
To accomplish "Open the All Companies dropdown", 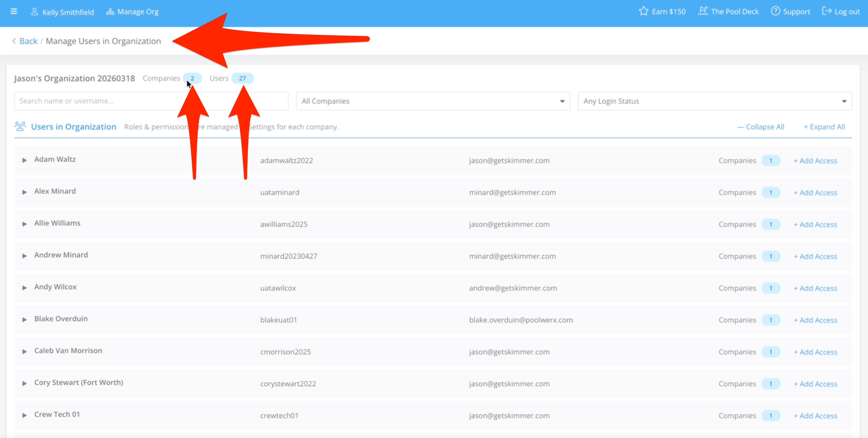I will tap(433, 101).
